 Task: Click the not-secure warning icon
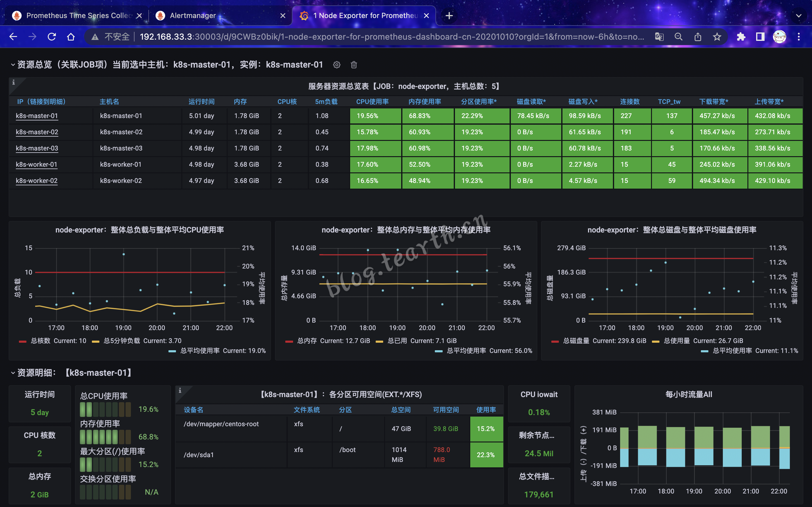point(95,37)
